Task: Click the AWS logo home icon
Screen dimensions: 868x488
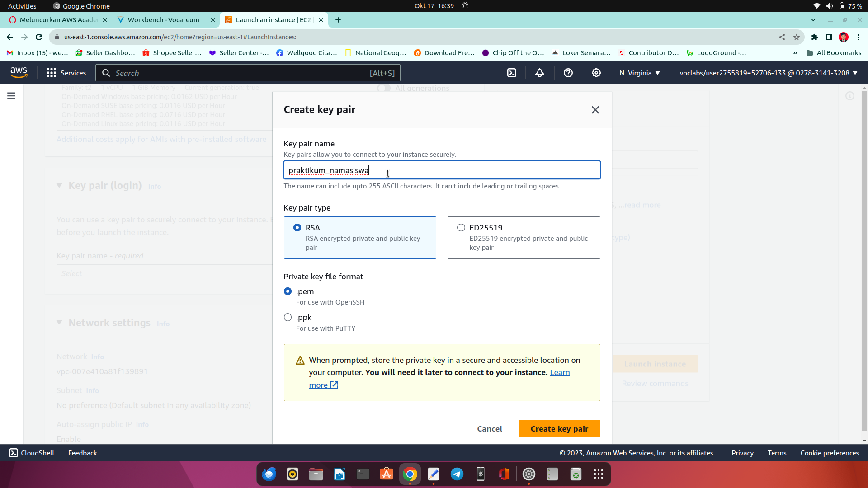Action: (19, 72)
